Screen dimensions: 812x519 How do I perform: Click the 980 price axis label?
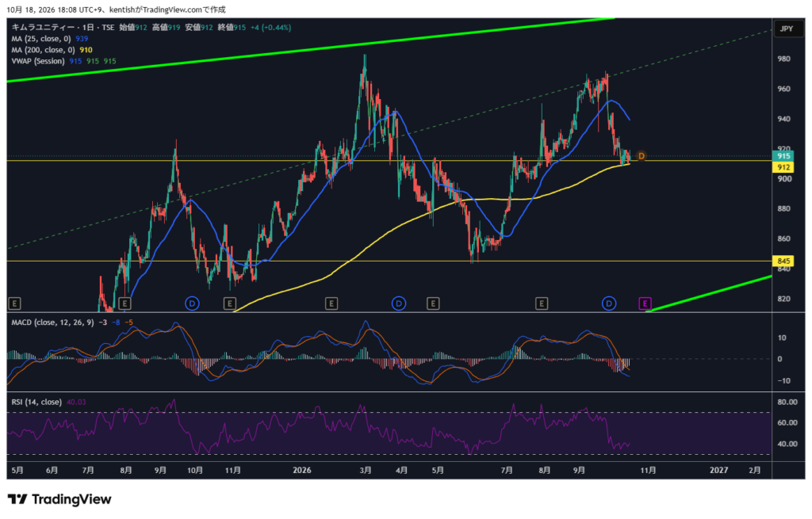pos(783,59)
